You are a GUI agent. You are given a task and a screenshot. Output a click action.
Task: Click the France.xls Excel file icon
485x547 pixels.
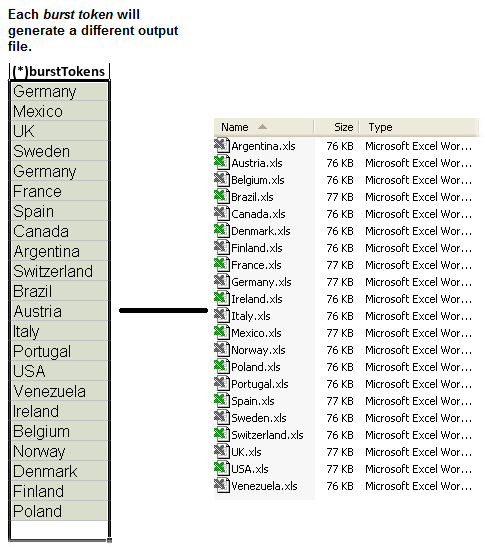(222, 264)
